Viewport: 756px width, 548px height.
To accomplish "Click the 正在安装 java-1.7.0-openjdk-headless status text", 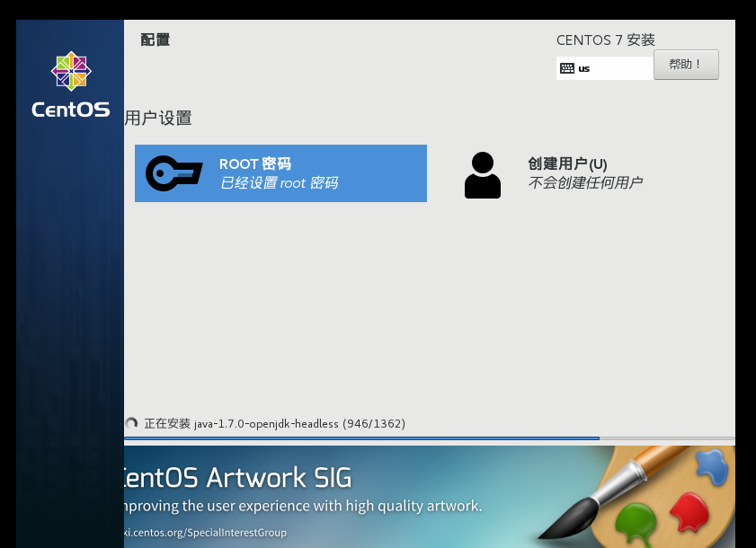I will click(275, 424).
